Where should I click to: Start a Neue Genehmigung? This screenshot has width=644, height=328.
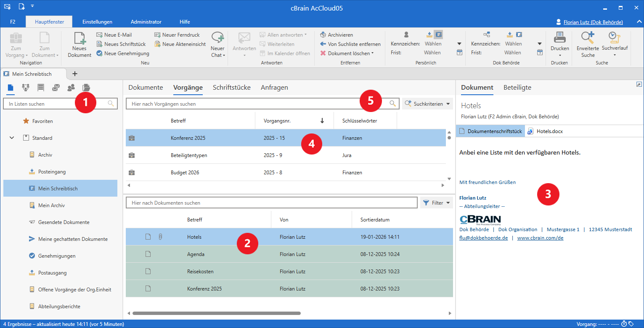pyautogui.click(x=122, y=53)
